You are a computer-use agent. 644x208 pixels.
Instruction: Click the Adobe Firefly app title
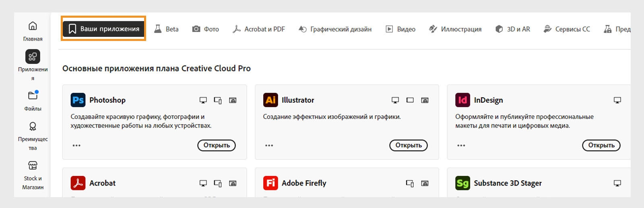tap(304, 183)
